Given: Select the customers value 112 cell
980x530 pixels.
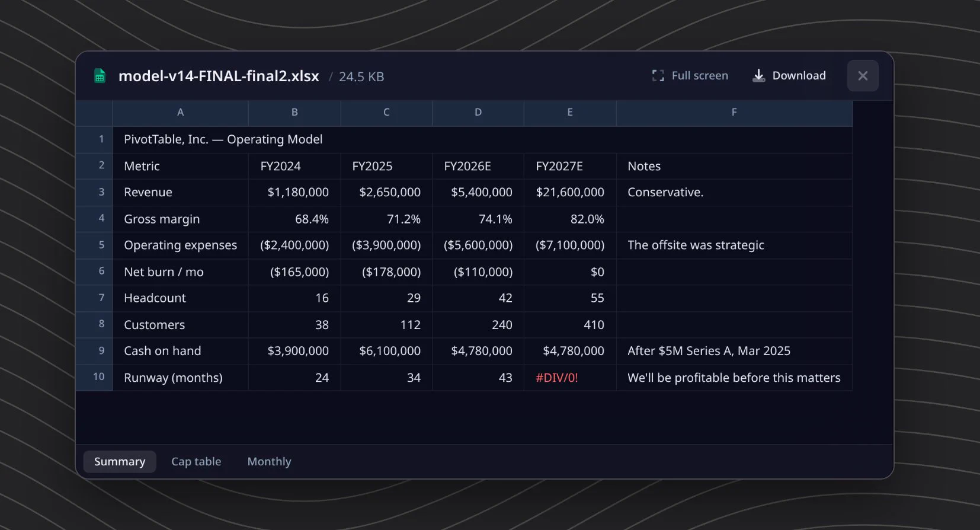Looking at the screenshot, I should 386,324.
